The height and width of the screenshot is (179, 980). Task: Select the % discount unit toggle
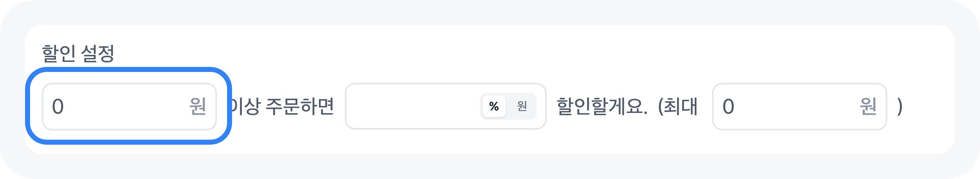click(494, 106)
